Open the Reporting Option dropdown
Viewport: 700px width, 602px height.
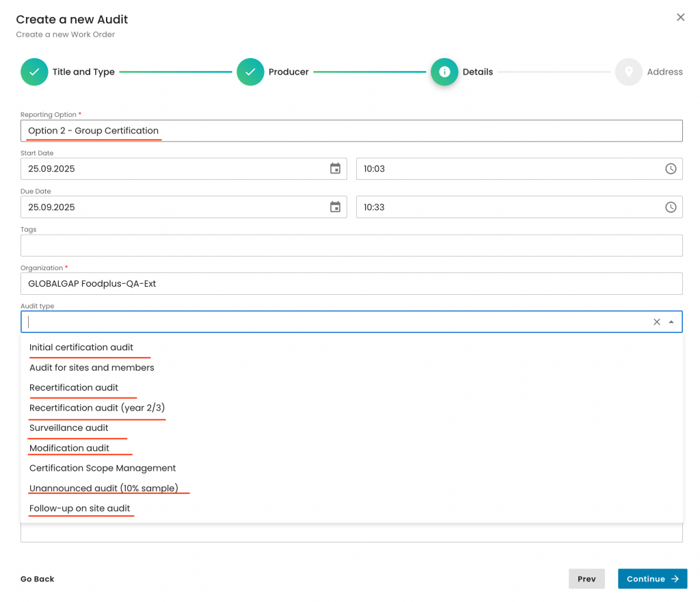pos(351,131)
